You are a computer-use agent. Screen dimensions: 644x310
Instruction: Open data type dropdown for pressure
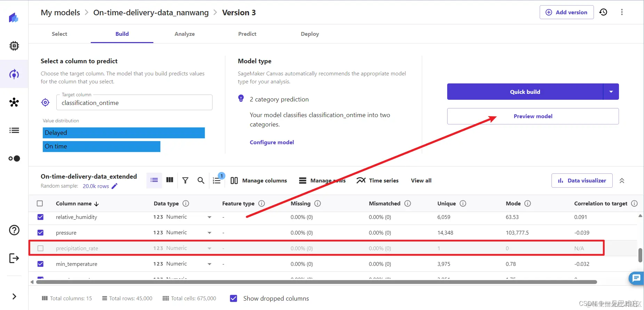pos(209,233)
